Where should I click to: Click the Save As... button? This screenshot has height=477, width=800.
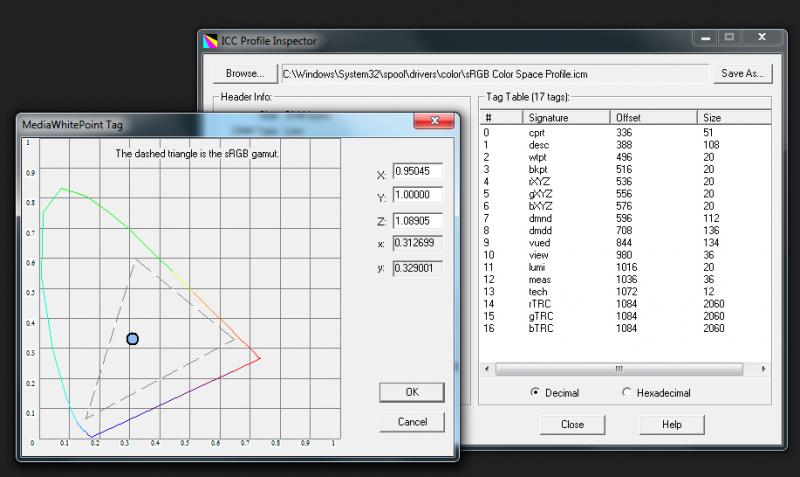(x=742, y=73)
